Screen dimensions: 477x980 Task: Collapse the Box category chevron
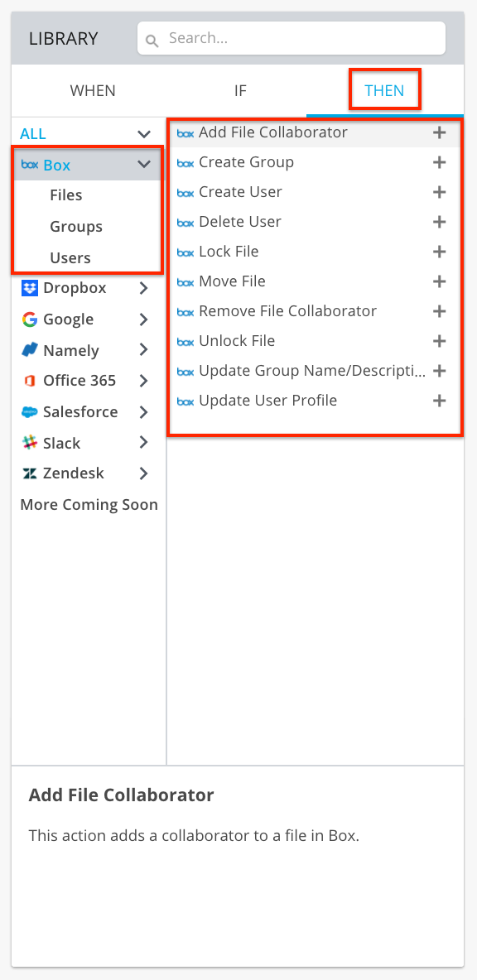point(144,165)
